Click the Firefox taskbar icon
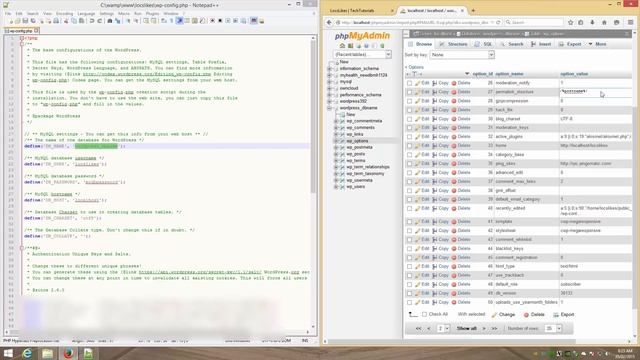The width and height of the screenshot is (640, 360). pyautogui.click(x=68, y=353)
